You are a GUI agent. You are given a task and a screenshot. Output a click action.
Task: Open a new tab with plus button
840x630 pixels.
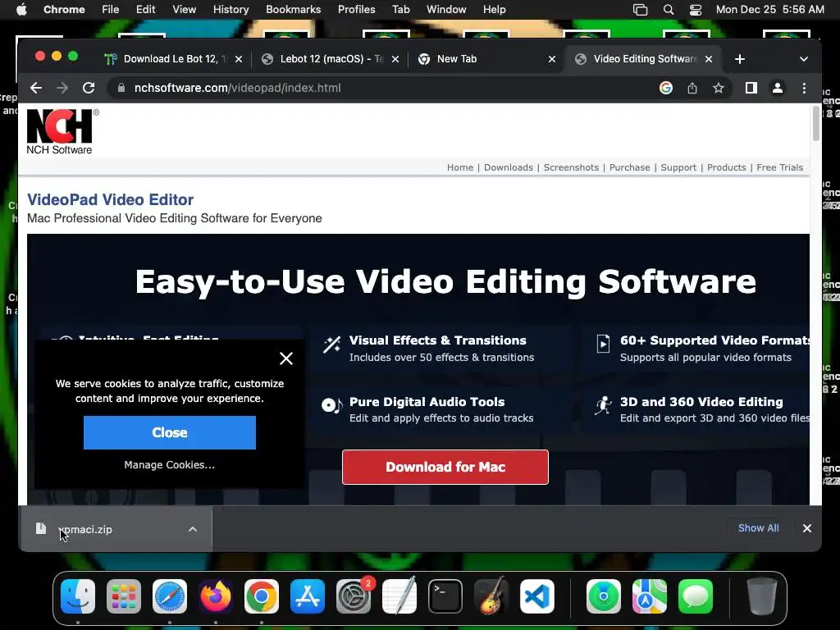point(740,59)
